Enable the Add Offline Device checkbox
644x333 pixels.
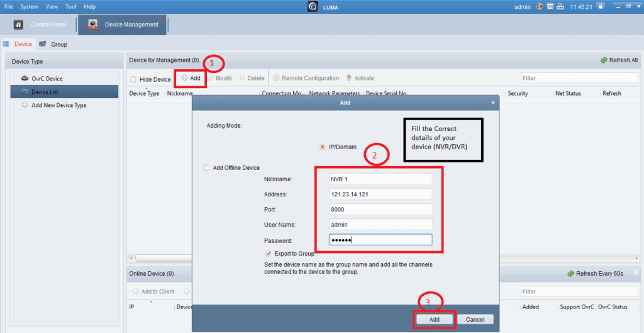pyautogui.click(x=206, y=168)
